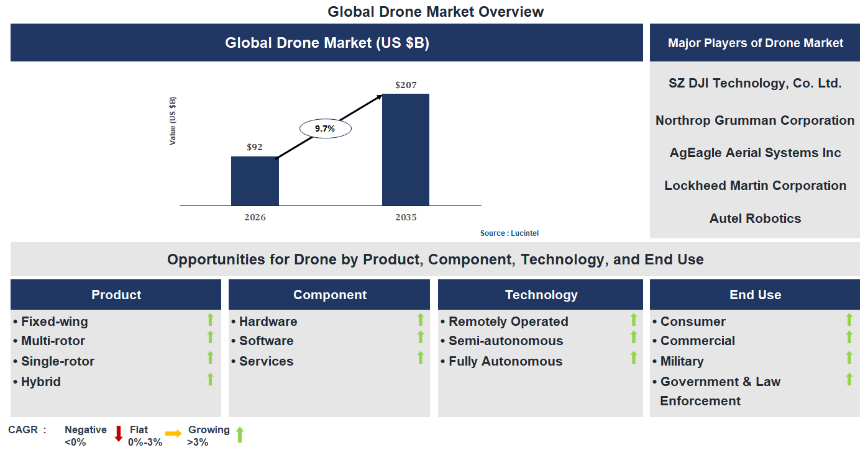Image resolution: width=868 pixels, height=450 pixels.
Task: Collapse the End Use opportunities panel
Action: point(754,294)
